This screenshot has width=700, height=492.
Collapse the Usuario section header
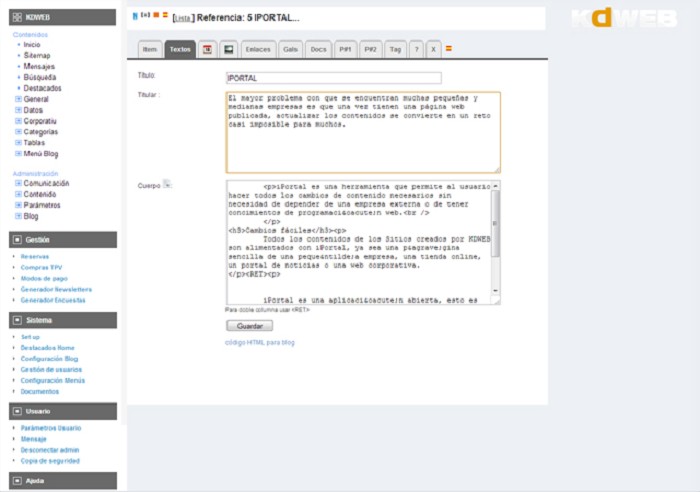point(63,411)
